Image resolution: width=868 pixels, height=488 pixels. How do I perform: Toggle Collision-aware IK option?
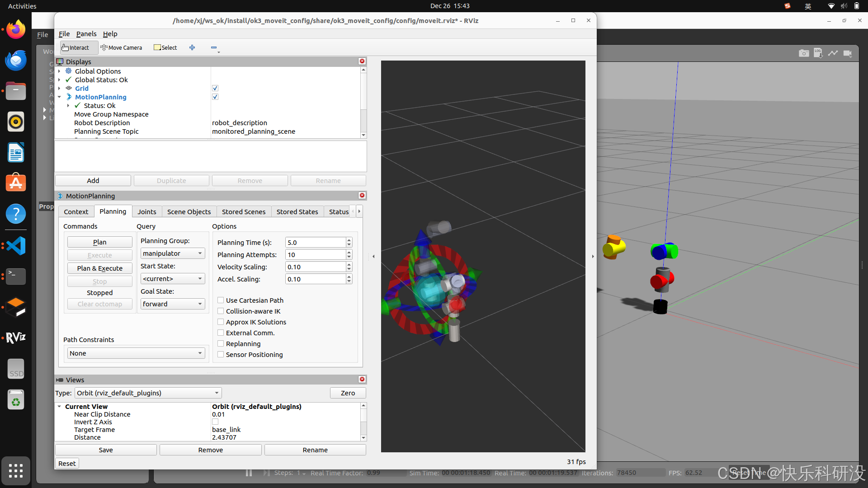221,311
